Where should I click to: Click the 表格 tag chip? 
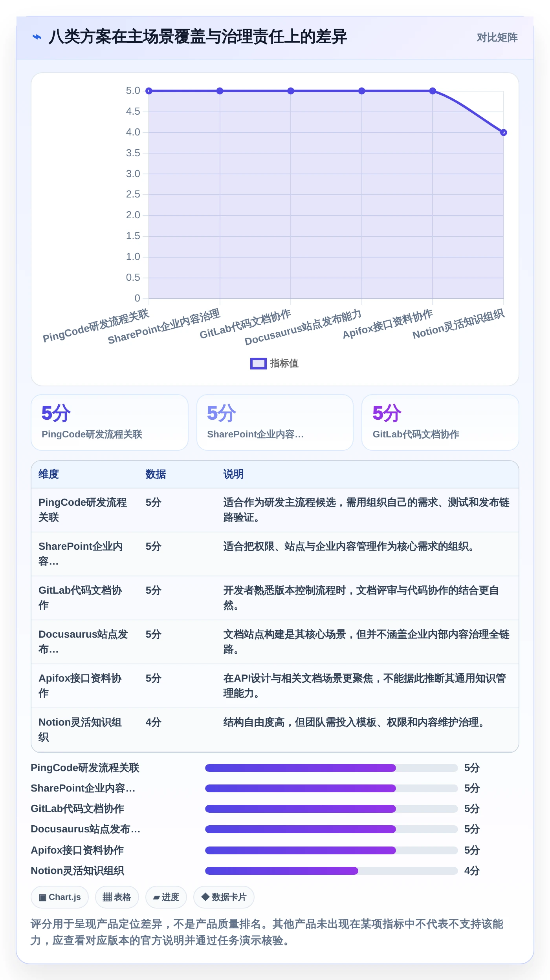point(117,897)
